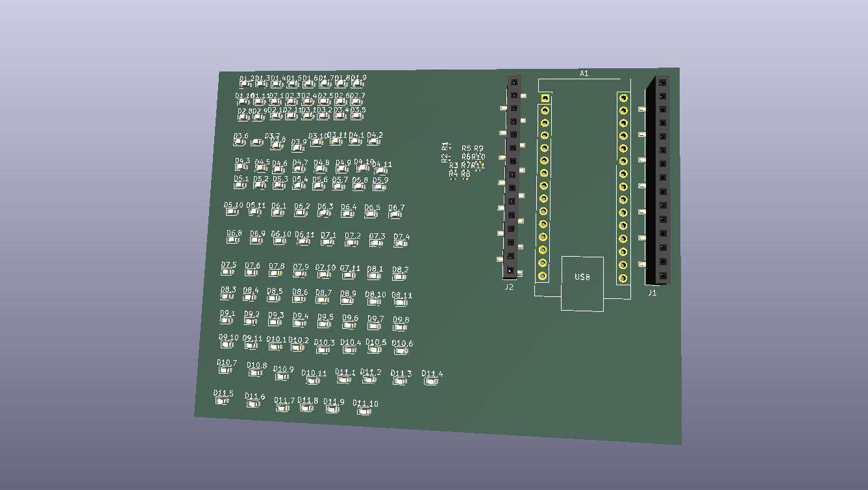
Task: Click the A1 reference label
Action: point(584,74)
